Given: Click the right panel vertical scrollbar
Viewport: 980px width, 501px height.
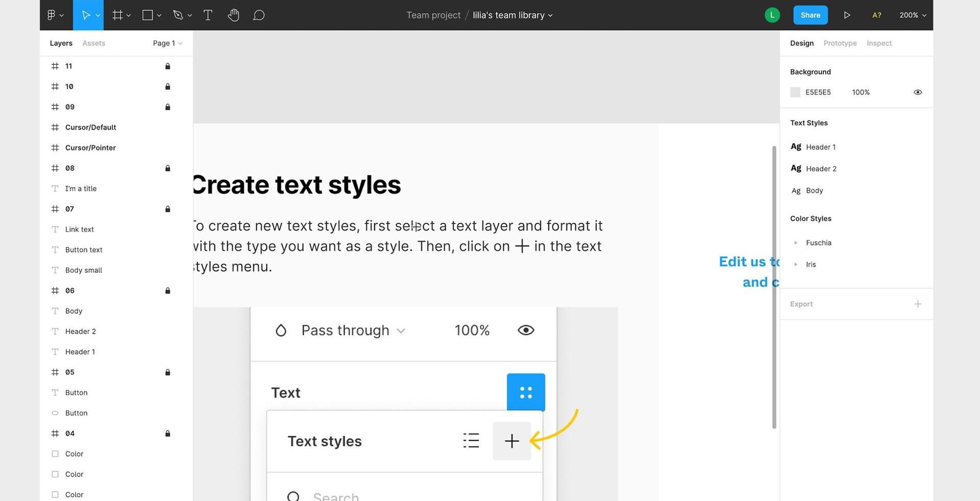Looking at the screenshot, I should pyautogui.click(x=774, y=287).
